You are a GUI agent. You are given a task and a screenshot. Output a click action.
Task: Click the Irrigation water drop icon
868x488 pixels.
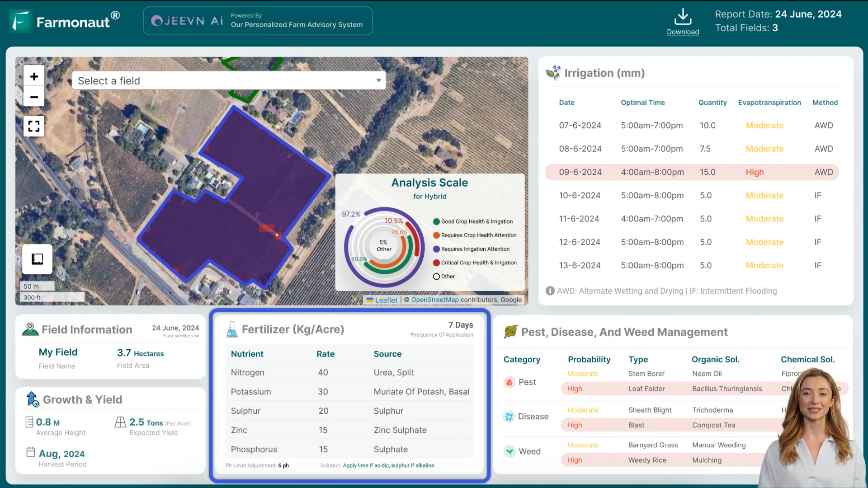[553, 73]
